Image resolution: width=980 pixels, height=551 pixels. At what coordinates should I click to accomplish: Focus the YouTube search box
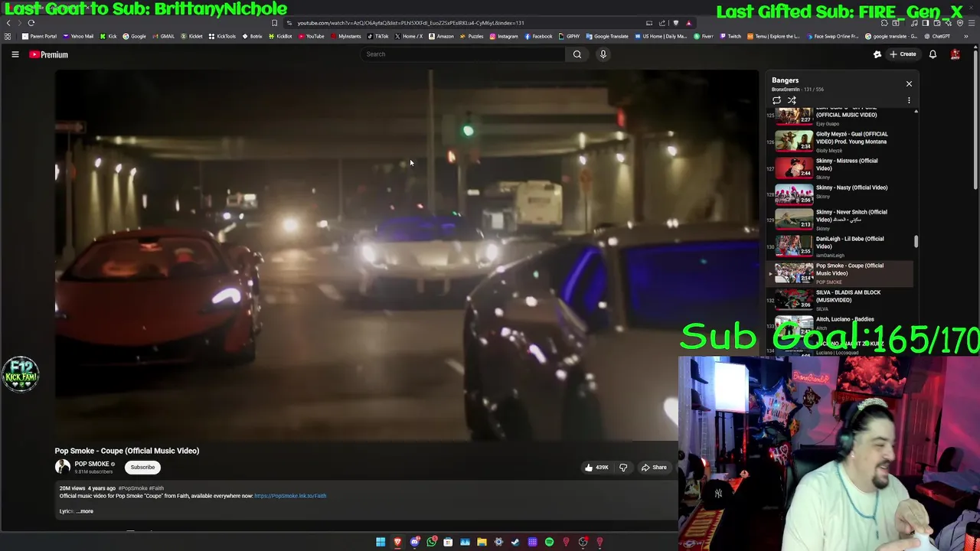[x=463, y=54]
